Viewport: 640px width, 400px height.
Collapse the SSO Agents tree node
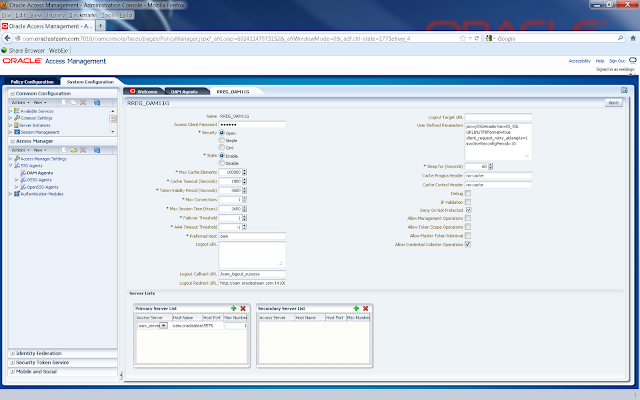[11, 166]
